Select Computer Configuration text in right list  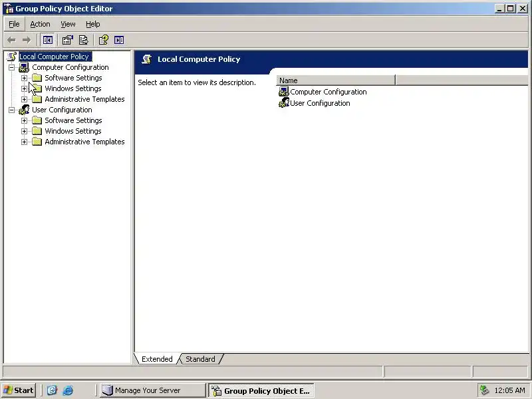point(328,92)
